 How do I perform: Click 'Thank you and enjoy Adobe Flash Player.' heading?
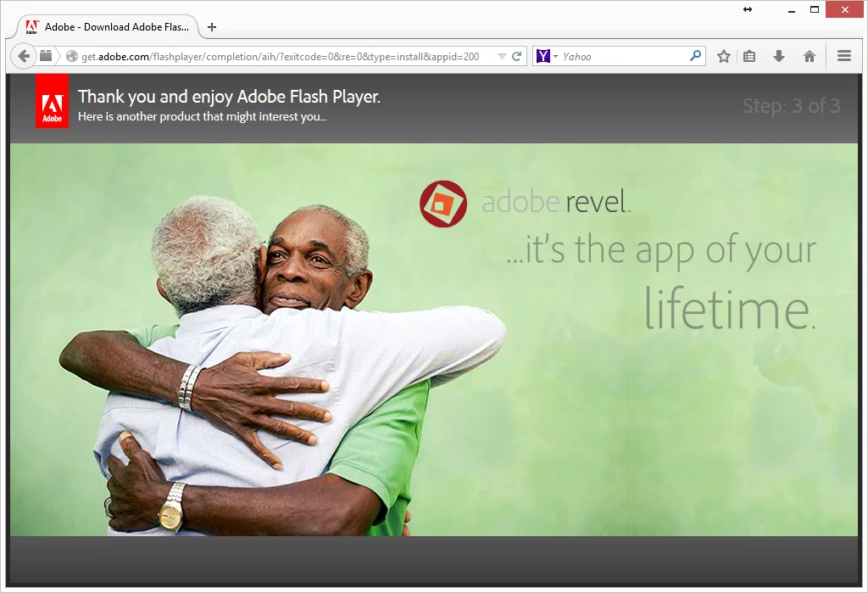(229, 97)
